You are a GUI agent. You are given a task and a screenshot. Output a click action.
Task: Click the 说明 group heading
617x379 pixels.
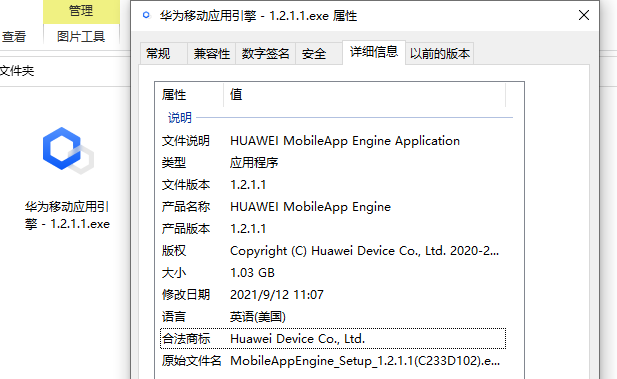(180, 117)
